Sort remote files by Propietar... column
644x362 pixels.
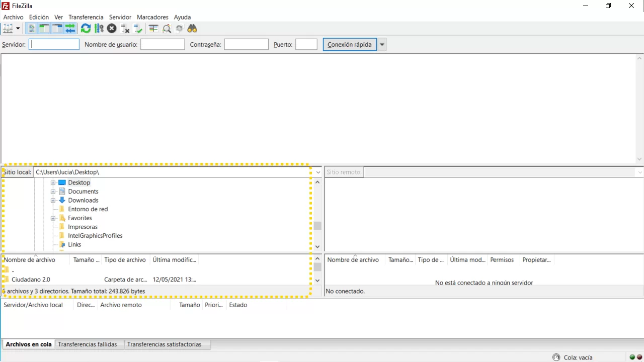click(537, 260)
